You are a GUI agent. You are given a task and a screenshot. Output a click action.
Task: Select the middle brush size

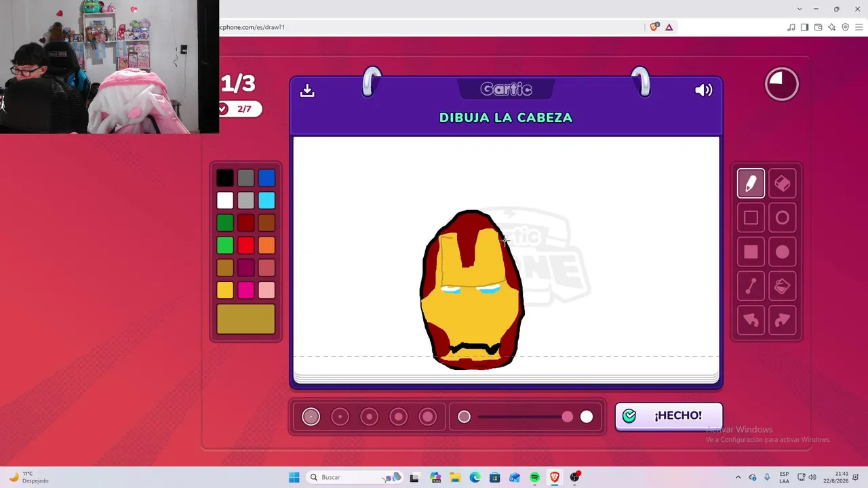pos(369,417)
